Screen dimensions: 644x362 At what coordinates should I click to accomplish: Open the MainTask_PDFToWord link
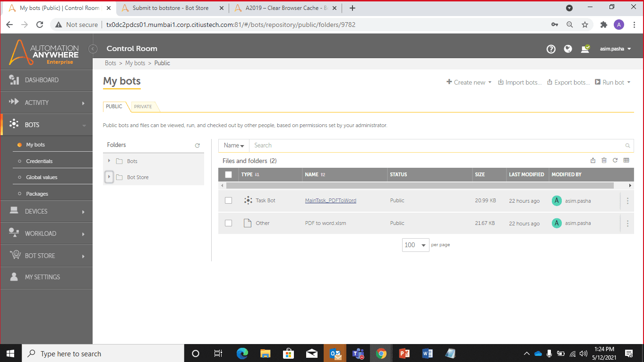[331, 200]
